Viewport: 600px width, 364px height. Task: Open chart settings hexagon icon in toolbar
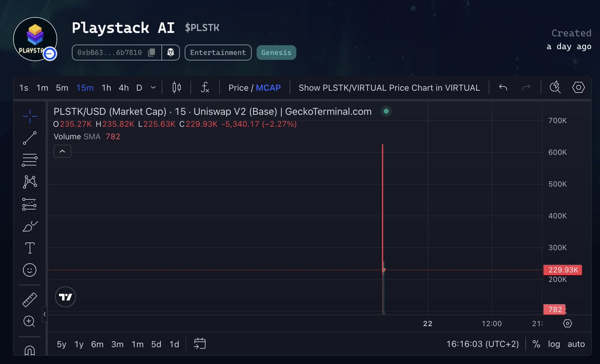coord(578,87)
